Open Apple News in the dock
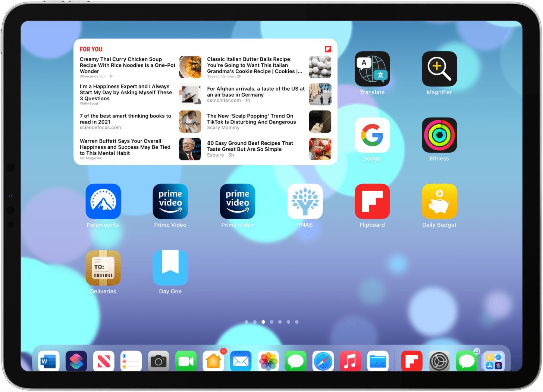Image resolution: width=543 pixels, height=392 pixels. click(x=104, y=361)
